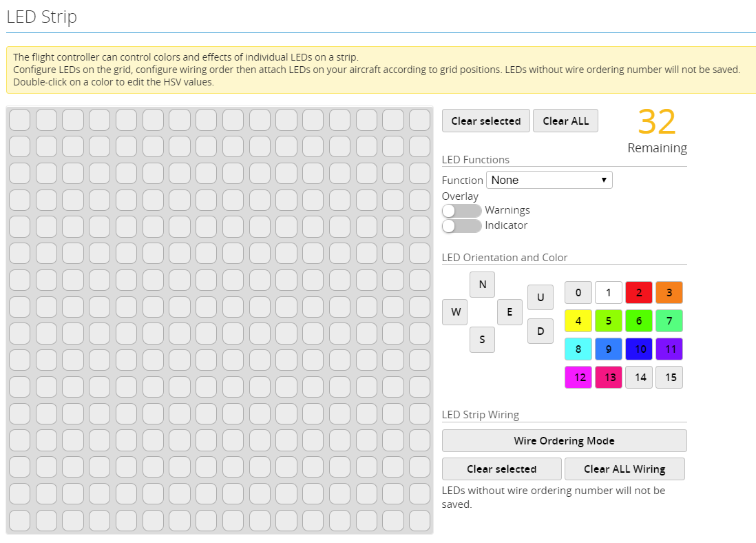This screenshot has height=543, width=756.
Task: Click Clear ALL above LED Functions
Action: coord(565,121)
